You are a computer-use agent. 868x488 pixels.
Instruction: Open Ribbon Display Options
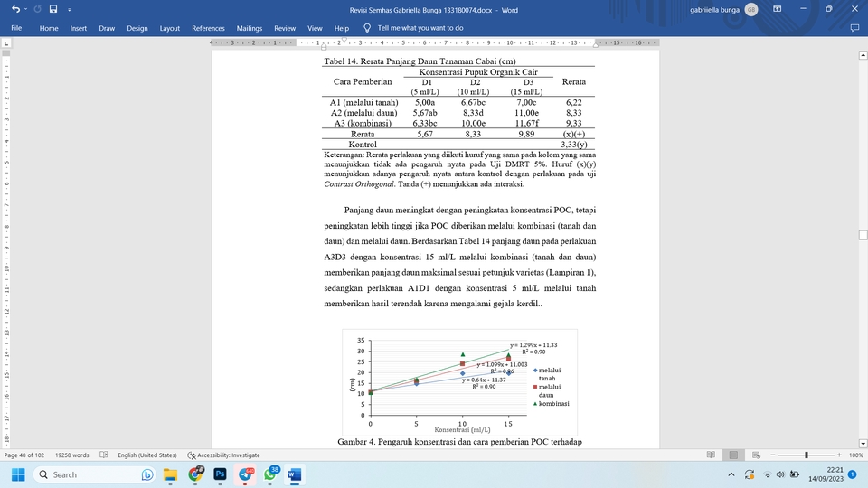[x=778, y=9]
